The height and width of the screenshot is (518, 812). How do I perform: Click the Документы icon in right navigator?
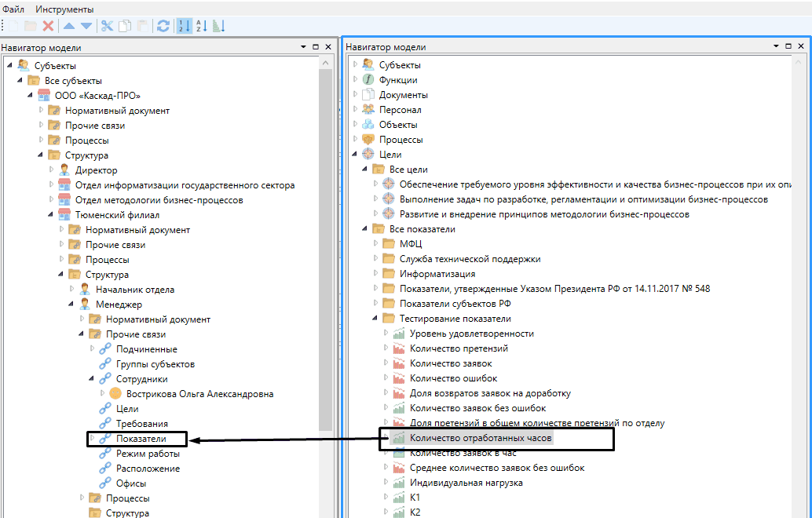[x=368, y=95]
